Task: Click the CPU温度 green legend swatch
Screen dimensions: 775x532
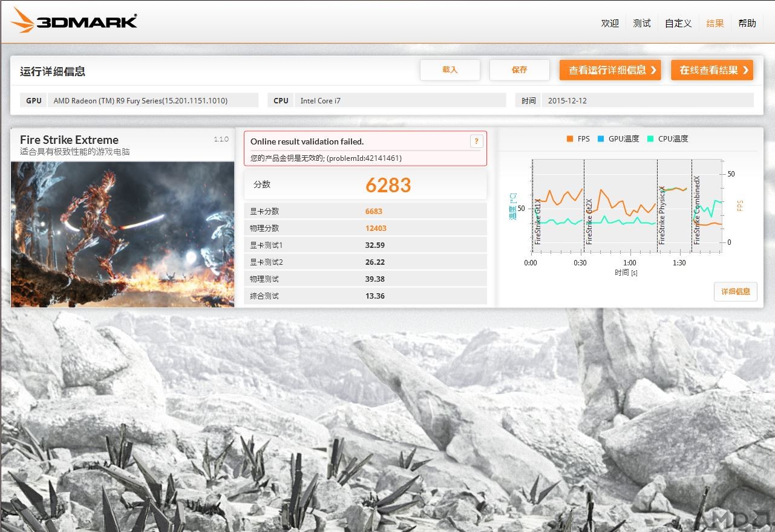Action: [650, 139]
